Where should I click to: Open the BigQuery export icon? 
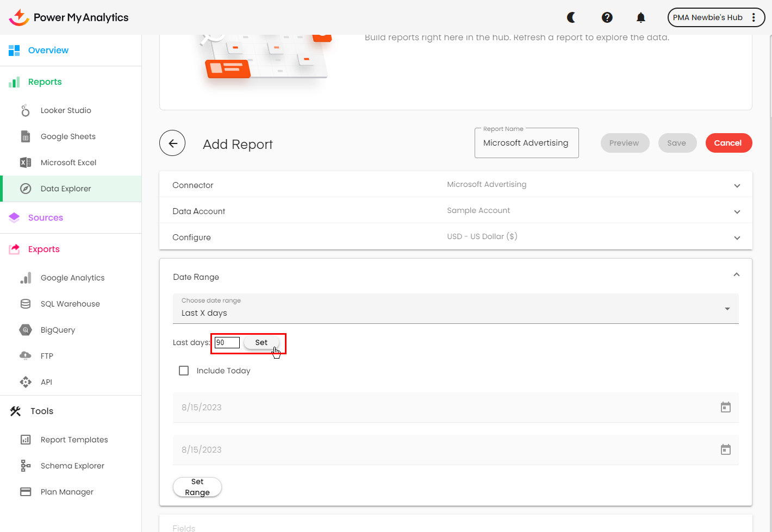[26, 330]
